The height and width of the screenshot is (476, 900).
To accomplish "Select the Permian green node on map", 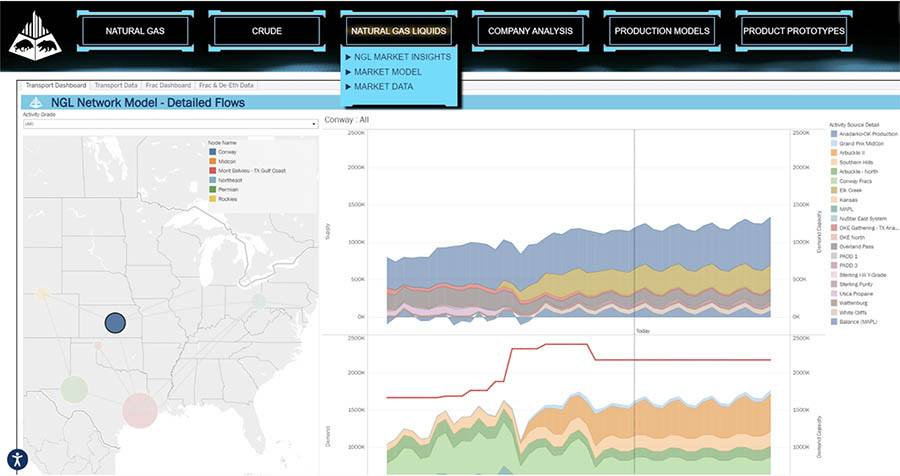I will coord(74,389).
